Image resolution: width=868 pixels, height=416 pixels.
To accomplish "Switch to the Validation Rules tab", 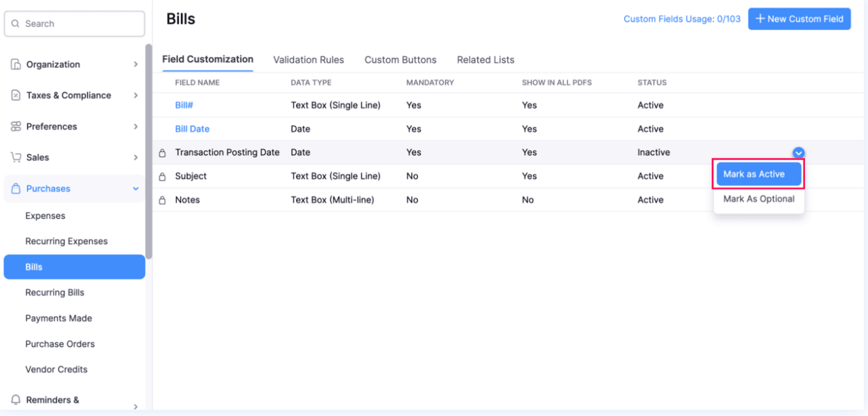I will pos(309,60).
